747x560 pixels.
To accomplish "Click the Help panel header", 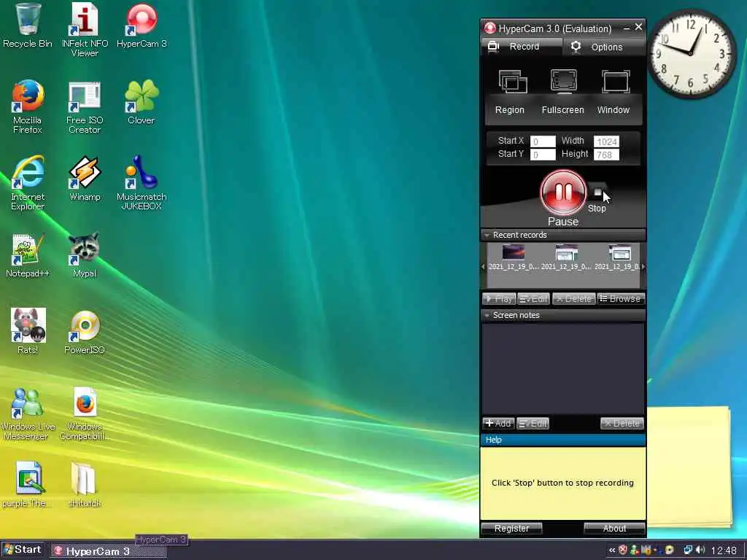I will (x=563, y=440).
